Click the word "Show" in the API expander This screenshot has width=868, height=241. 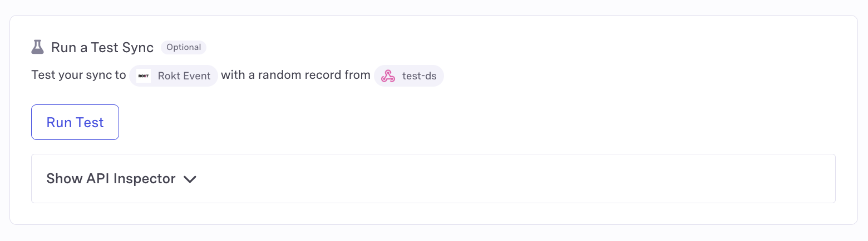pos(65,179)
